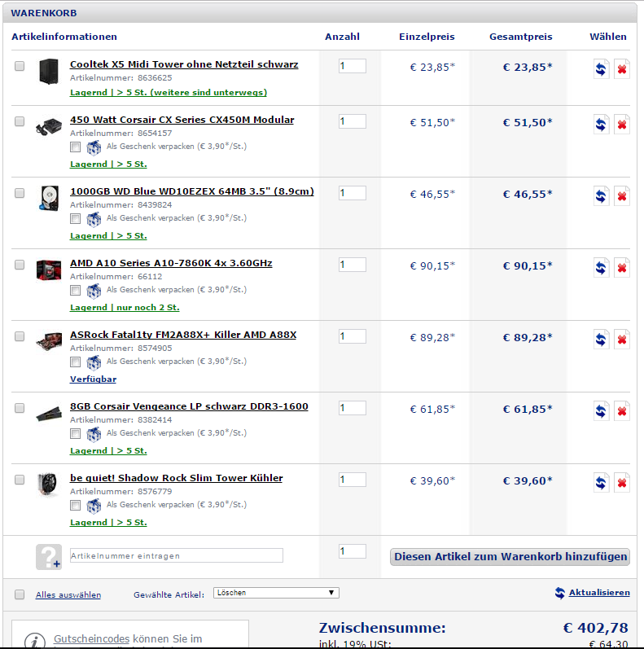Viewport: 644px width, 649px height.
Task: Delete the 450 Watt Corsair CX450M item
Action: pyautogui.click(x=622, y=124)
